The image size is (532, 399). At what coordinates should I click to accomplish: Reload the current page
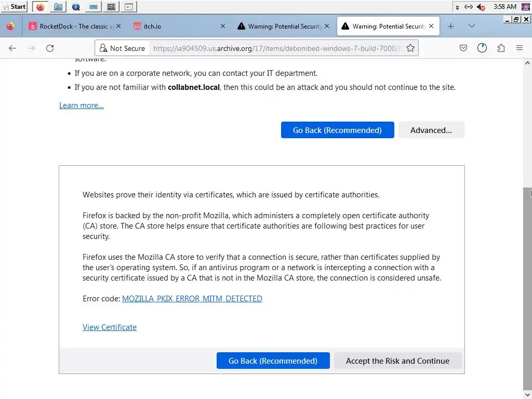click(50, 48)
